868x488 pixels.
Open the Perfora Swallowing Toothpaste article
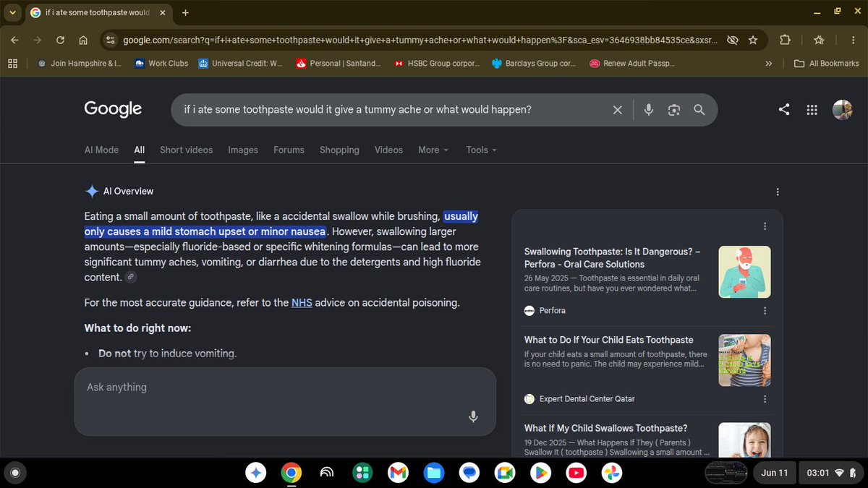click(612, 257)
